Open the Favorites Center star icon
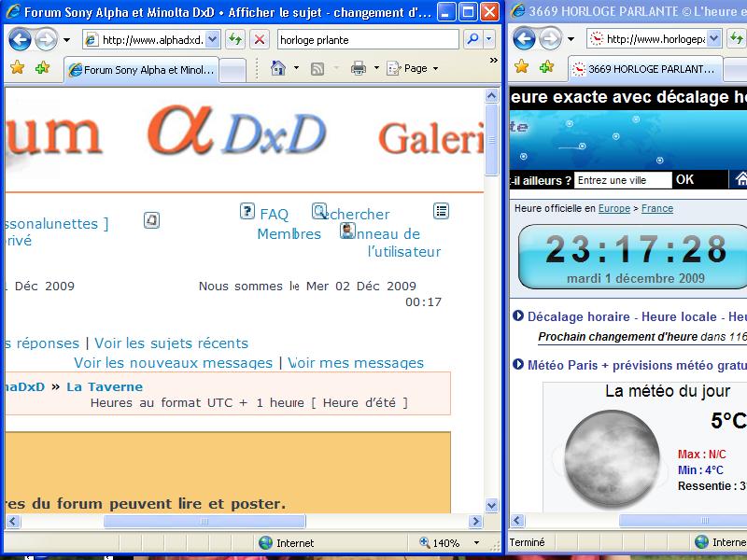Screen dimensions: 747x560 pos(17,67)
